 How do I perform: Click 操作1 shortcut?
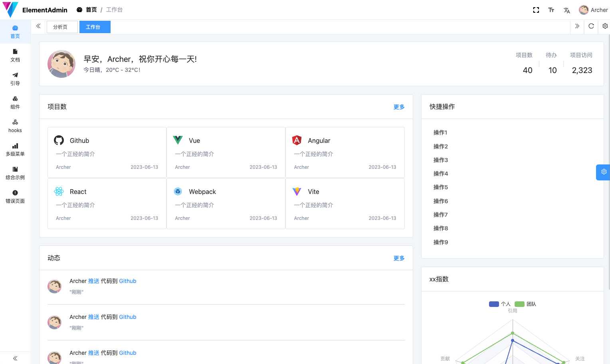[440, 133]
